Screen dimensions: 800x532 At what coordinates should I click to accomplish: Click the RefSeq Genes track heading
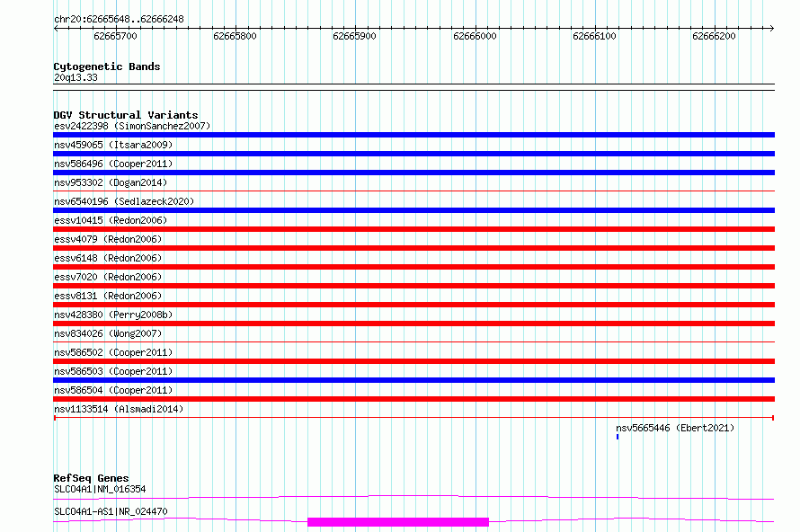[x=91, y=478]
